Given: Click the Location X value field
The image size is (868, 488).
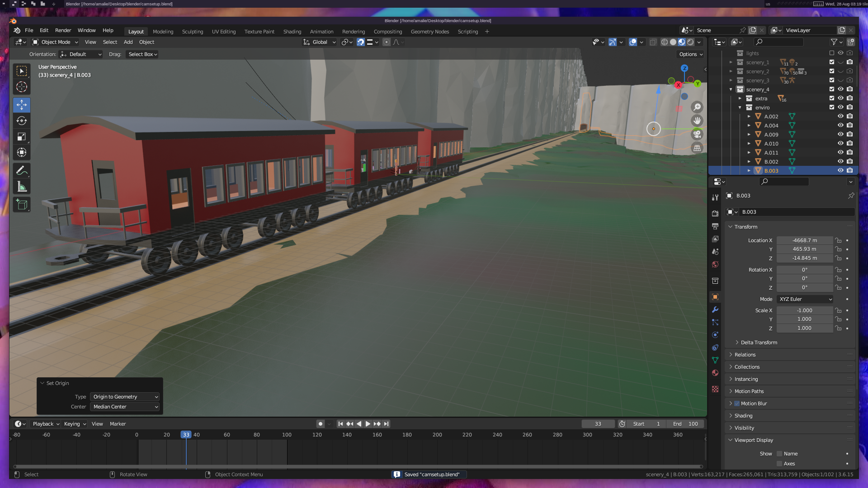Looking at the screenshot, I should point(804,240).
